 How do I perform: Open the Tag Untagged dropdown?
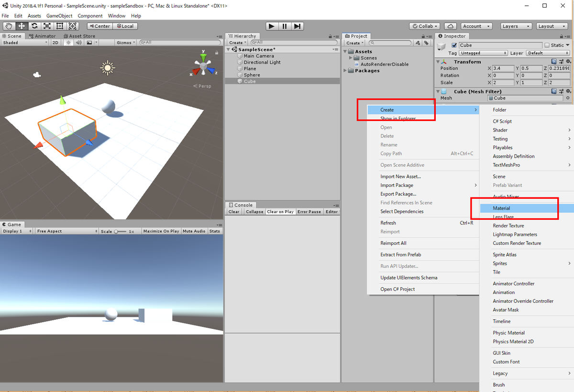click(x=483, y=53)
